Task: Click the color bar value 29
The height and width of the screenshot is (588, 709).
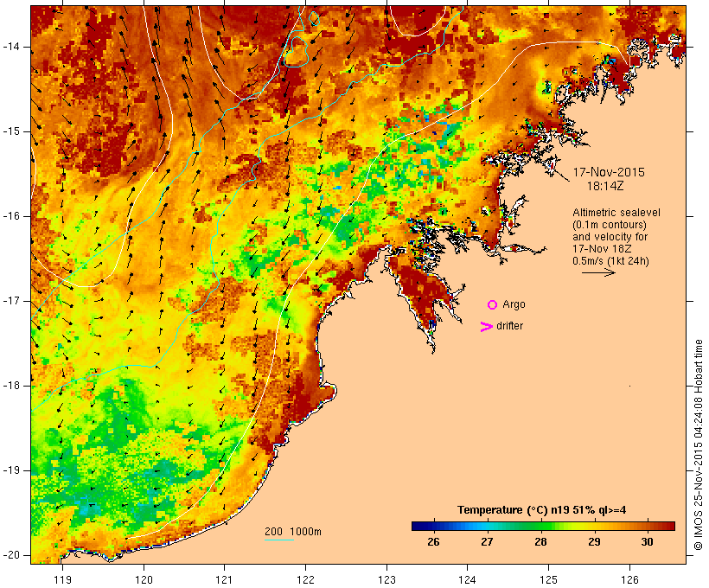Action: pyautogui.click(x=594, y=542)
